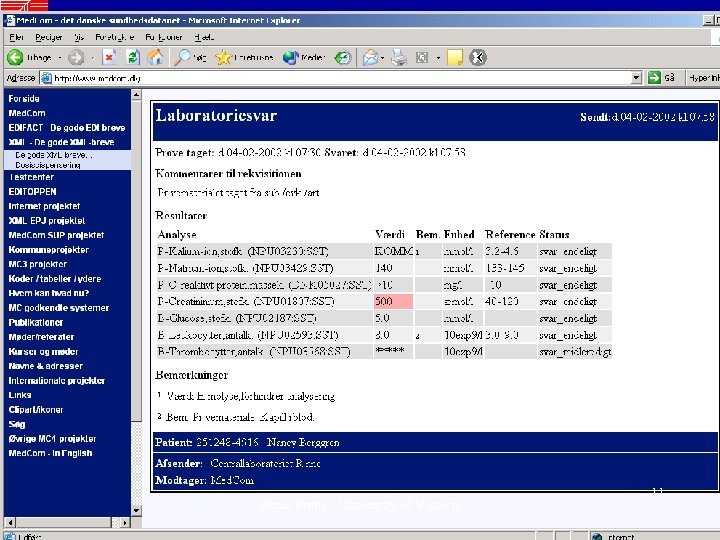Open the MC3 projekter link
The width and height of the screenshot is (720, 540).
[38, 264]
